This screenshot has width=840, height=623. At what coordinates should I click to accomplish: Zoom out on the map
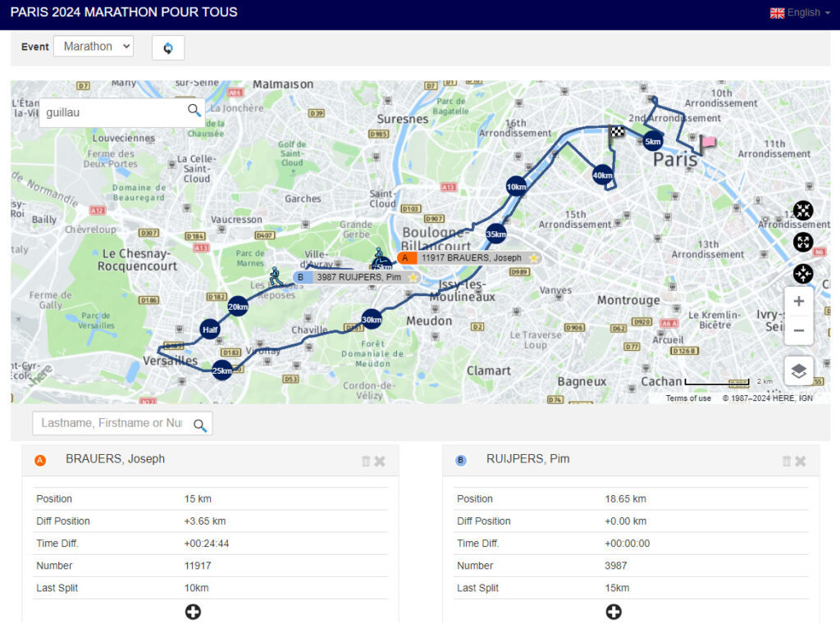pyautogui.click(x=798, y=330)
